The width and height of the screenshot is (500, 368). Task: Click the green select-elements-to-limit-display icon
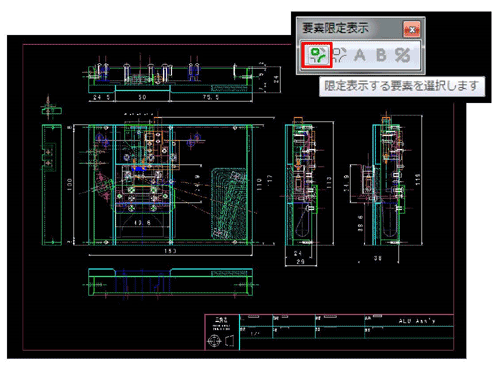coord(317,55)
